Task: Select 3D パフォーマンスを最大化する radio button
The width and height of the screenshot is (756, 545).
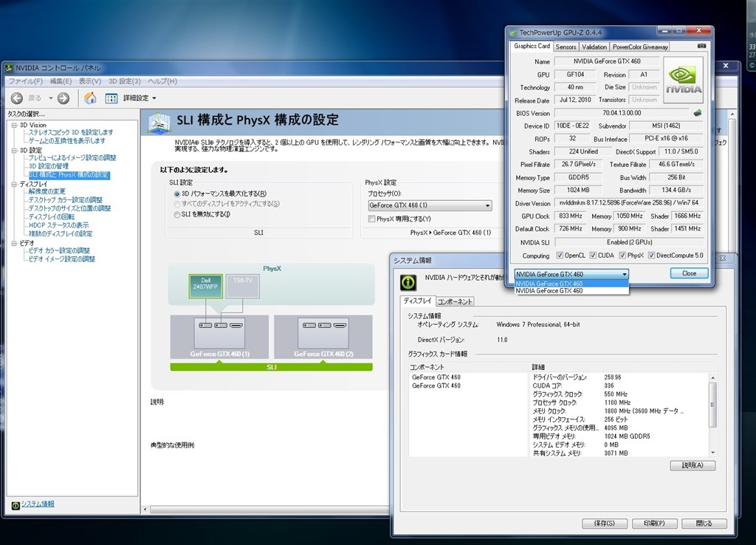Action: pyautogui.click(x=177, y=194)
